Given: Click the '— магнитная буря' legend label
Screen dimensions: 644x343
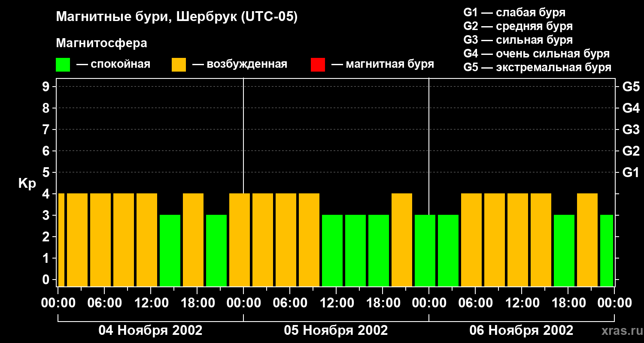Looking at the screenshot, I should click(383, 64).
